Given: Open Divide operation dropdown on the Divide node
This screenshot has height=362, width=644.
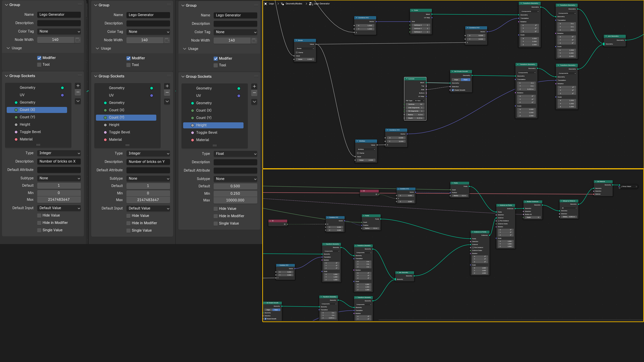Looking at the screenshot, I should point(305,49).
